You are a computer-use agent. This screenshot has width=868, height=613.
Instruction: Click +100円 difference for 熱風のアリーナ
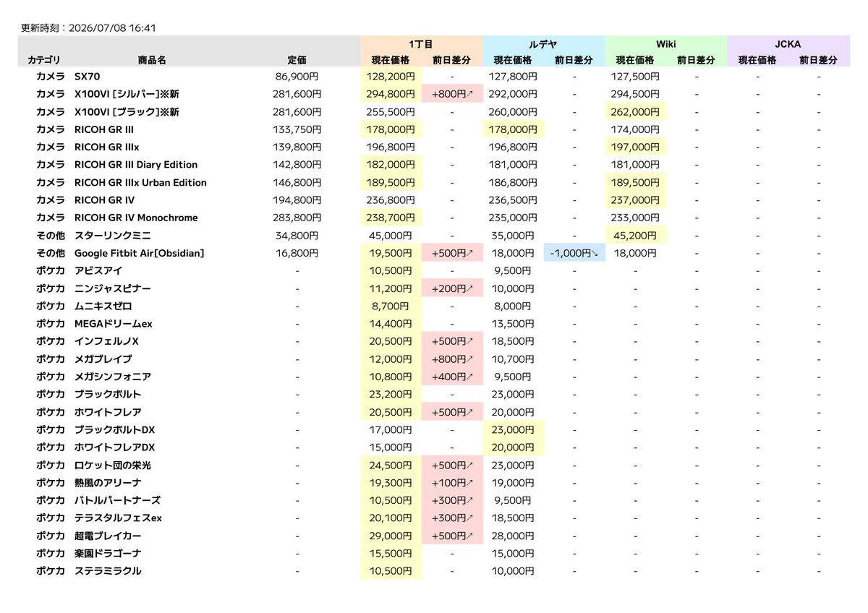click(452, 483)
